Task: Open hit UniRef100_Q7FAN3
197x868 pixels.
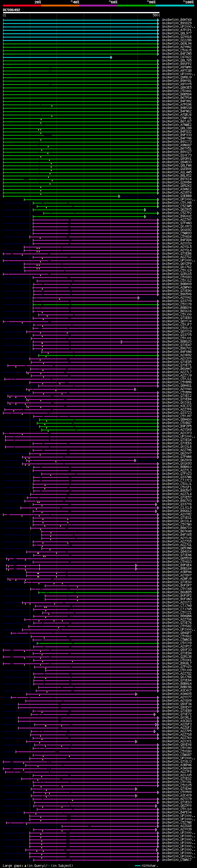Action: click(177, 223)
